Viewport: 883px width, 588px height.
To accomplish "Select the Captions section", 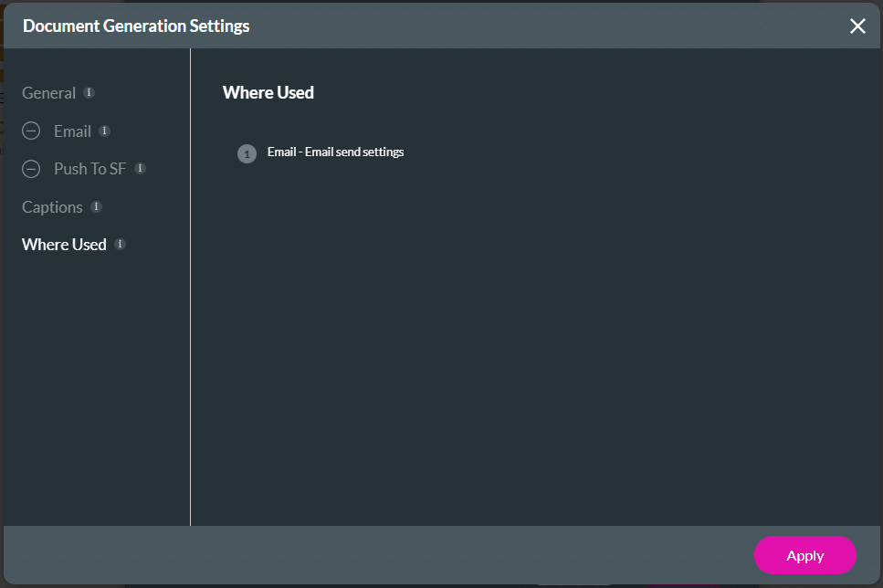I will (x=52, y=207).
